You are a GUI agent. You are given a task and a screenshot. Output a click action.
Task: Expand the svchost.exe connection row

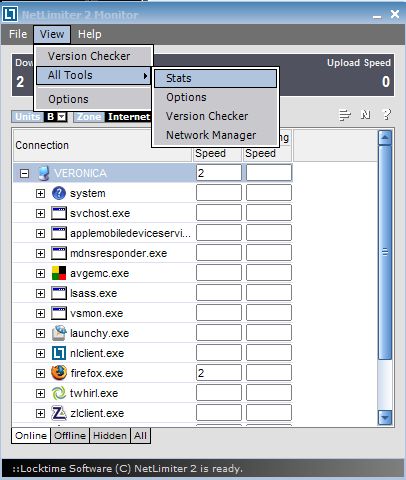pyautogui.click(x=40, y=213)
